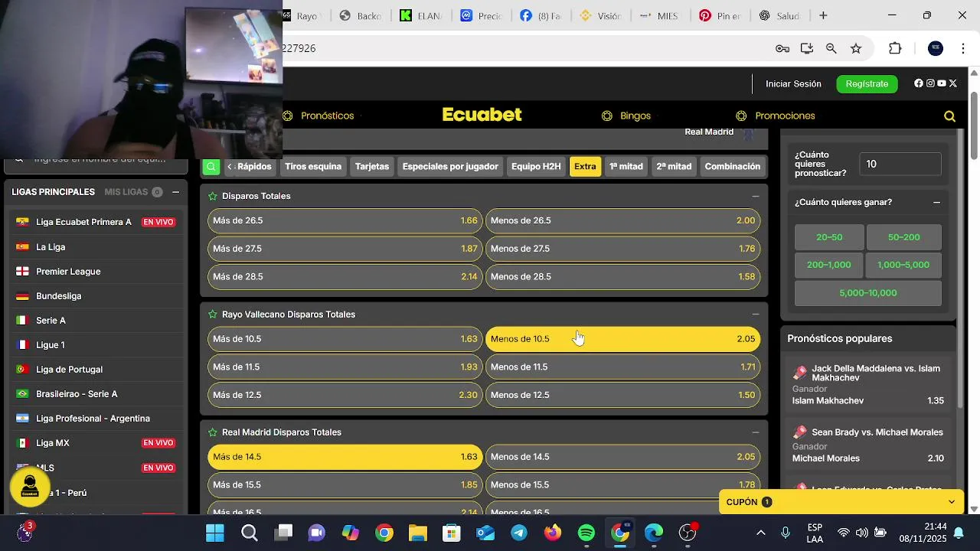Viewport: 980px width, 551px height.
Task: Collapse the Ligas Principales panel
Action: coord(175,192)
